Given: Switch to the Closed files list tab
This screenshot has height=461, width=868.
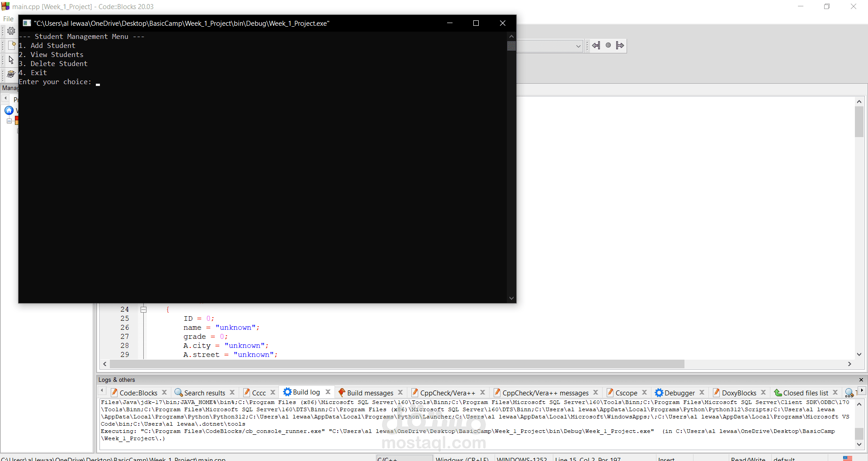Looking at the screenshot, I should [x=802, y=393].
